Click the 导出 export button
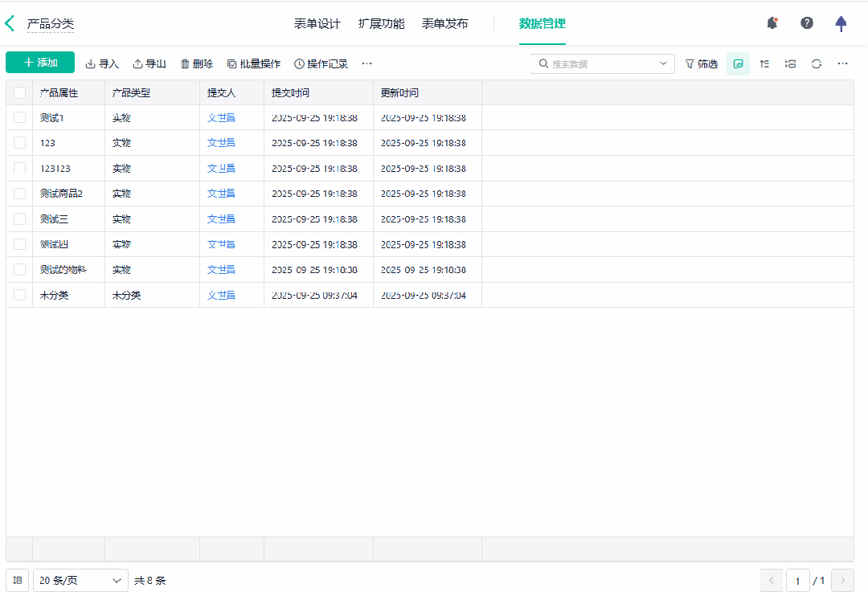Viewport: 868px width, 592px height. click(149, 63)
